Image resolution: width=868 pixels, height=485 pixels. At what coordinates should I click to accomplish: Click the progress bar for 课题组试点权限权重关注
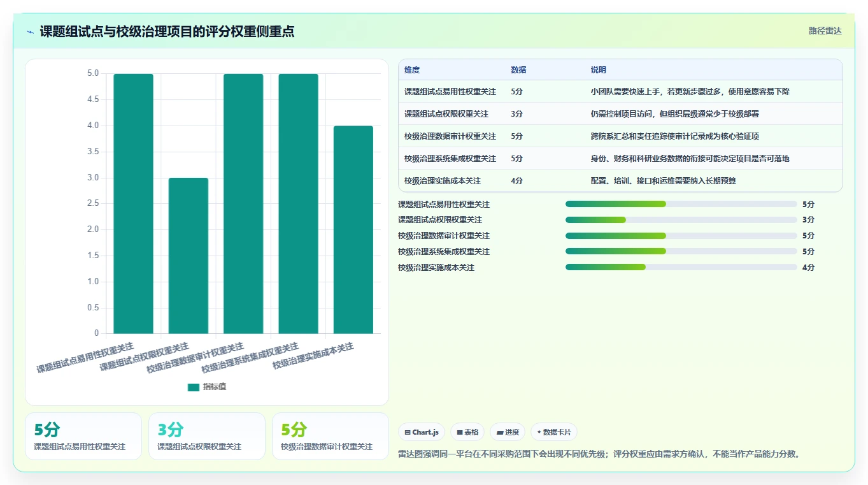tap(681, 220)
